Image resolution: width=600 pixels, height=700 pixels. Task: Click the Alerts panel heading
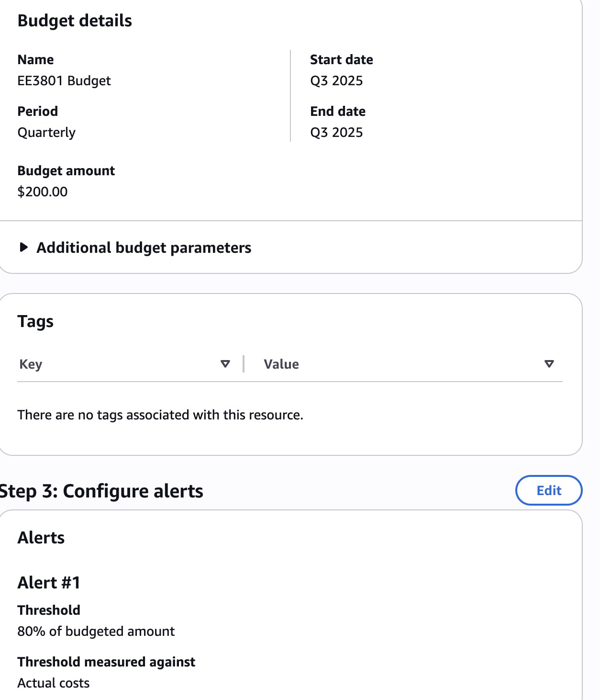pyautogui.click(x=41, y=538)
